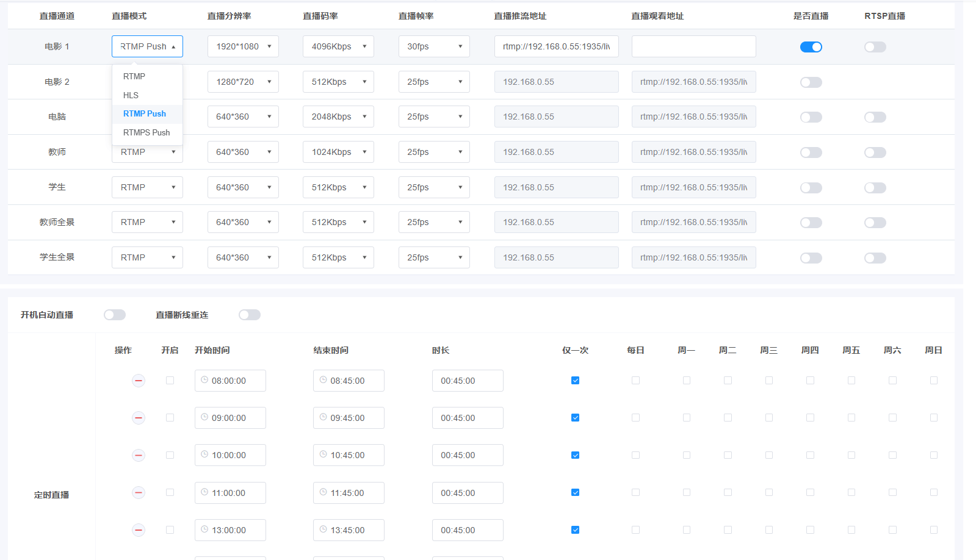Toggle live broadcast for 电脑 channel
The image size is (976, 560).
[x=811, y=117]
